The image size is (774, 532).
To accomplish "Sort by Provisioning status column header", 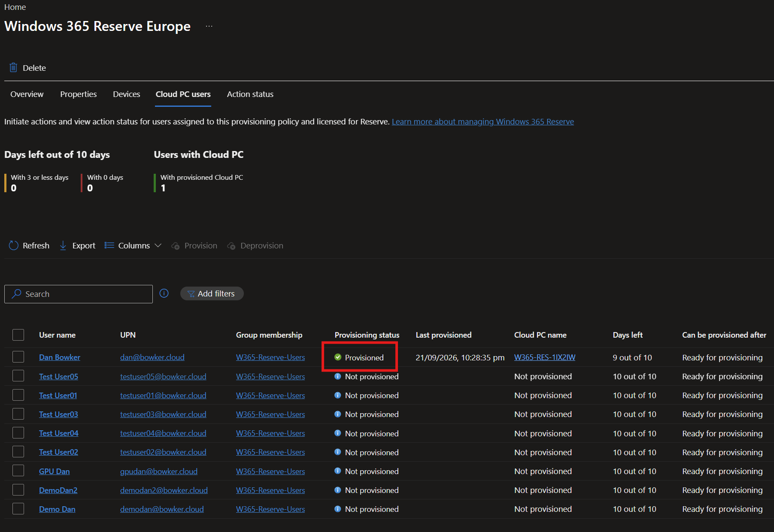I will pyautogui.click(x=367, y=335).
